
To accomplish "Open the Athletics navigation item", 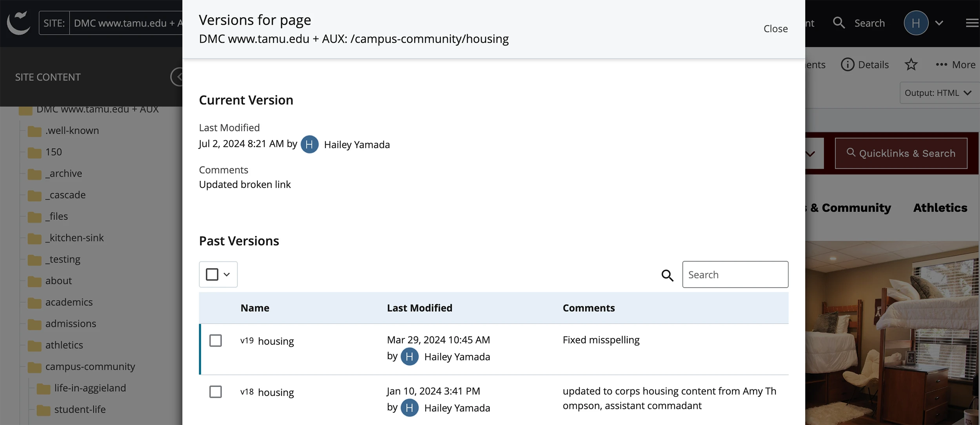I will click(x=940, y=208).
